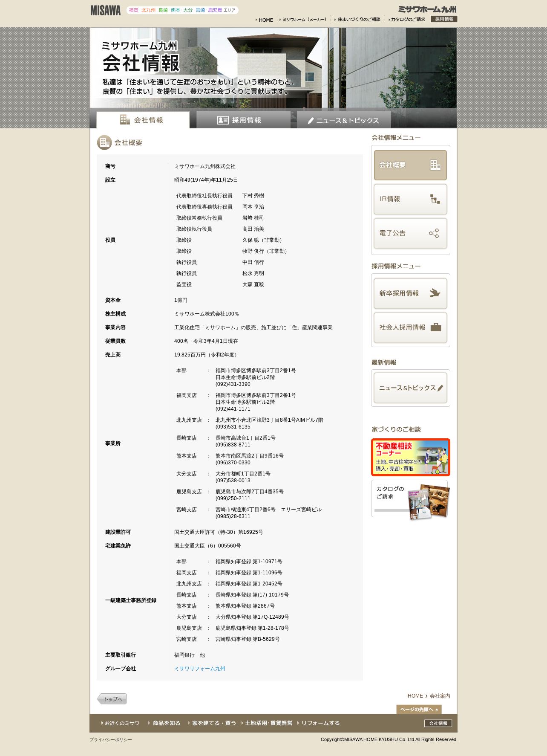This screenshot has height=756, width=547.
Task: Click 会社案内 in the breadcrumb
Action: click(x=440, y=696)
